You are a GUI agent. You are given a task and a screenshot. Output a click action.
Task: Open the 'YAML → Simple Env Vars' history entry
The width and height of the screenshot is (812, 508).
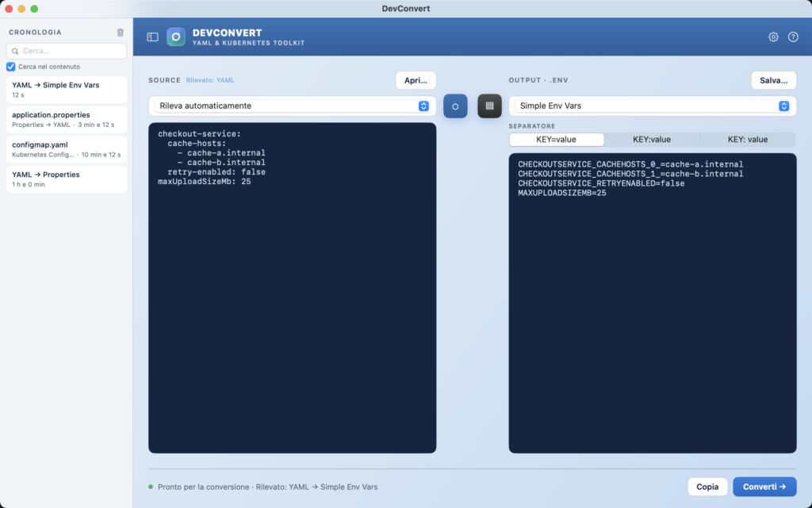point(67,90)
